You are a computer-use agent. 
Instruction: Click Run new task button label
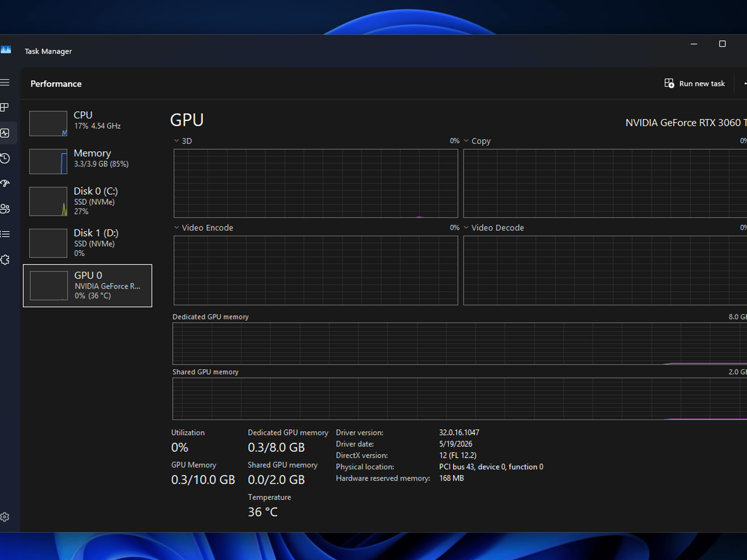click(x=702, y=84)
